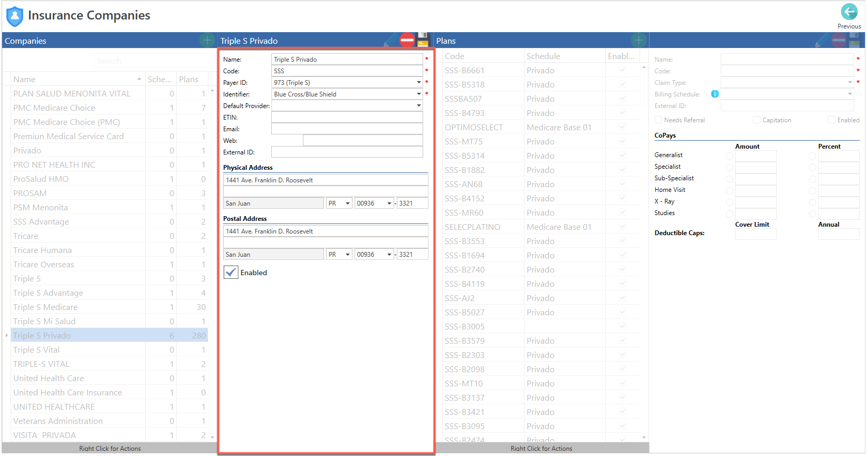Open Physical Address zip 00936 dropdown
This screenshot has width=868, height=456.
pos(389,203)
